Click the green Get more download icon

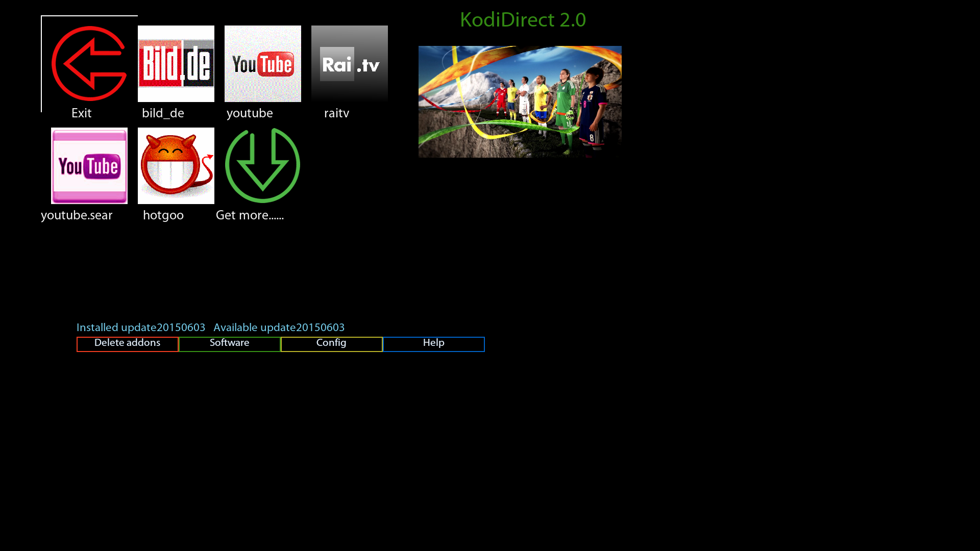262,165
